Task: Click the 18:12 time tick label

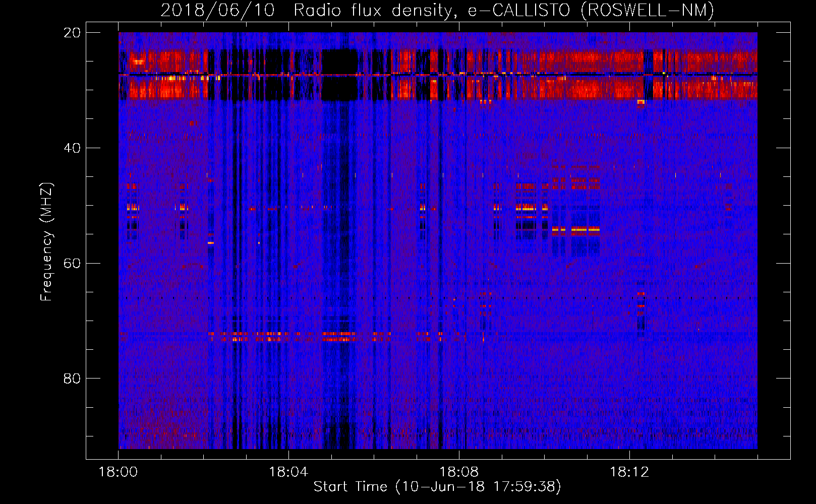Action: 629,472
